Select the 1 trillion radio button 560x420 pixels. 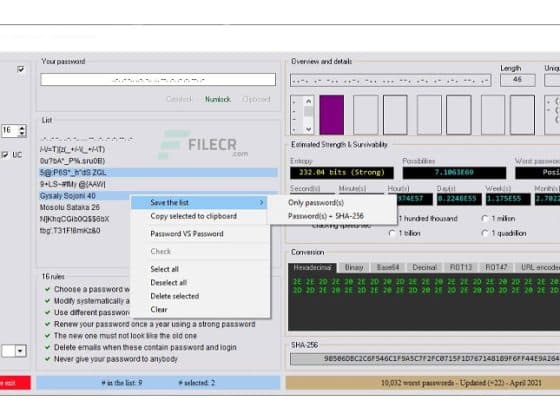tap(392, 234)
